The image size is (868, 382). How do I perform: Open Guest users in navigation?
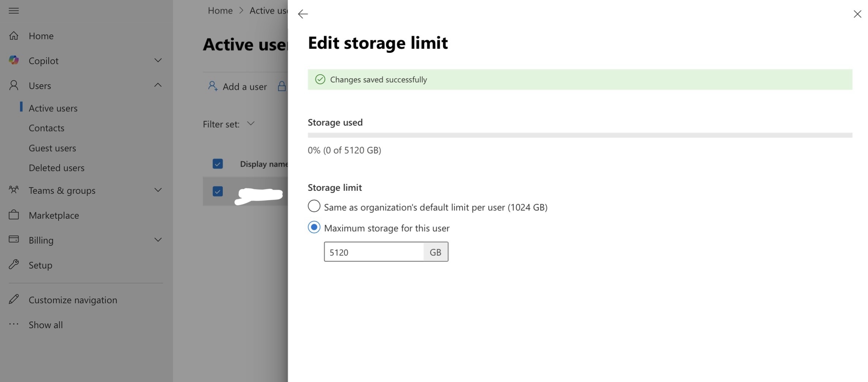[52, 148]
